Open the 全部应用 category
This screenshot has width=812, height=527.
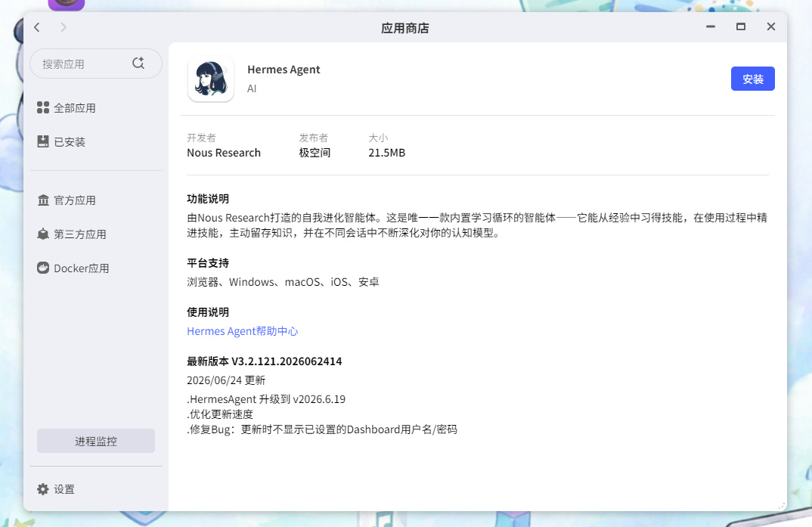[75, 108]
